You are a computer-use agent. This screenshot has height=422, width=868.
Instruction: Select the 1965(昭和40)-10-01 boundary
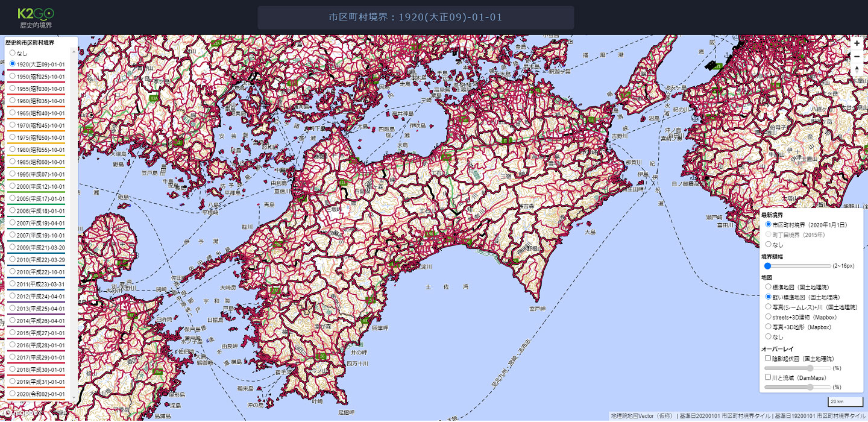coord(13,113)
